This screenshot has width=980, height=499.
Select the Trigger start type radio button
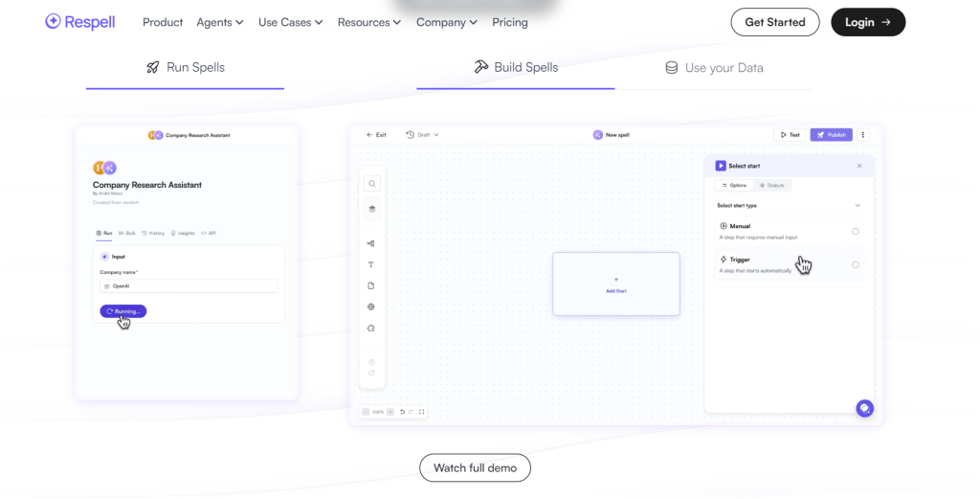coord(855,264)
